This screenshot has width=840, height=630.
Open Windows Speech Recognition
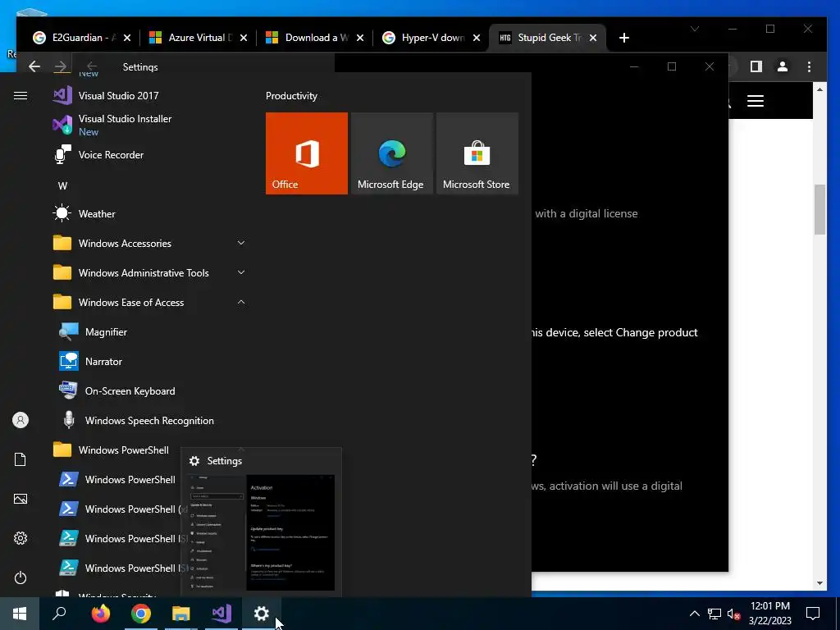(149, 421)
